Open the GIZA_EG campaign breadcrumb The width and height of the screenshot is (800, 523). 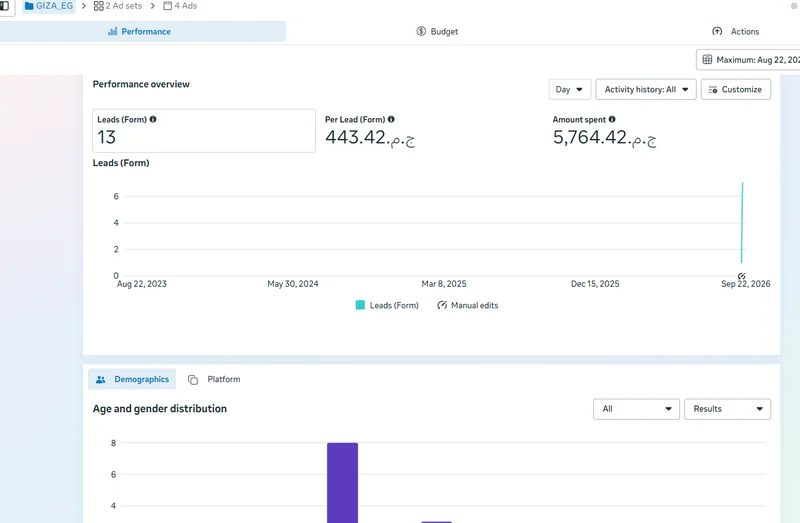click(x=49, y=6)
